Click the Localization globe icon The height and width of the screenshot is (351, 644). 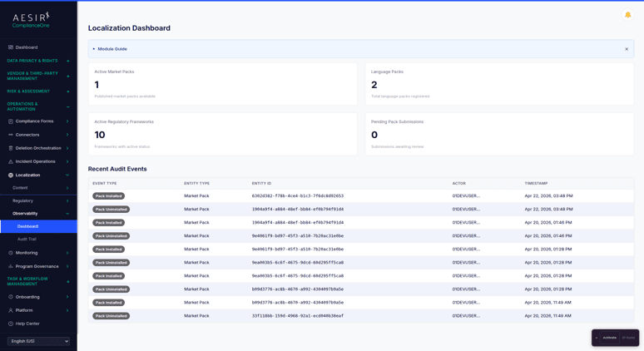point(11,175)
